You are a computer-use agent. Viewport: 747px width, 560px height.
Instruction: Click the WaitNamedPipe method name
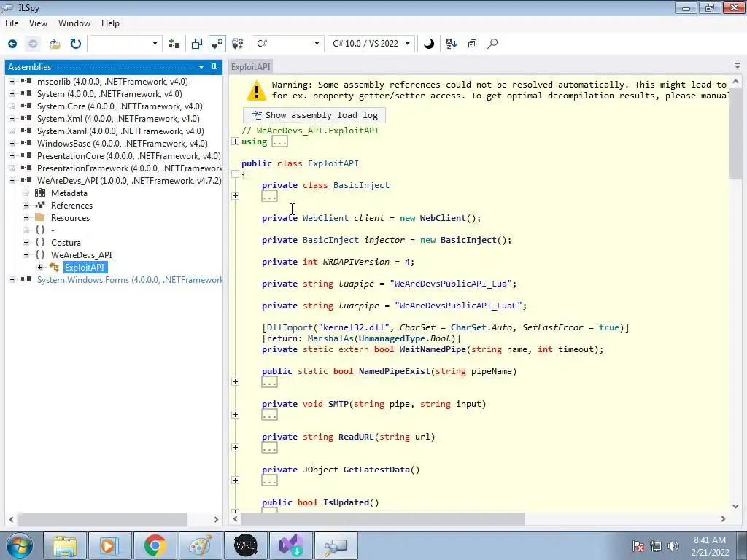point(432,349)
